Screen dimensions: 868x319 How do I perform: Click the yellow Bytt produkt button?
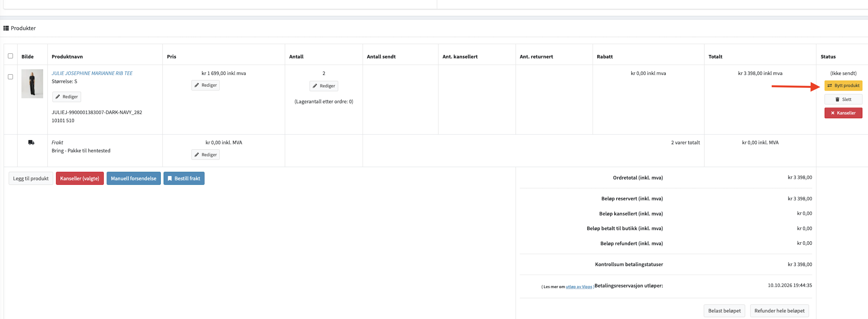coord(843,86)
